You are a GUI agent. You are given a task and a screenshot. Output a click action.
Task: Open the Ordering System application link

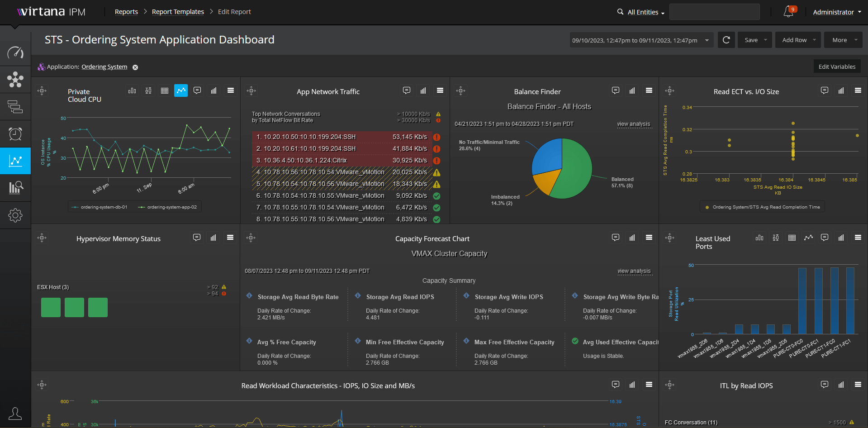104,67
